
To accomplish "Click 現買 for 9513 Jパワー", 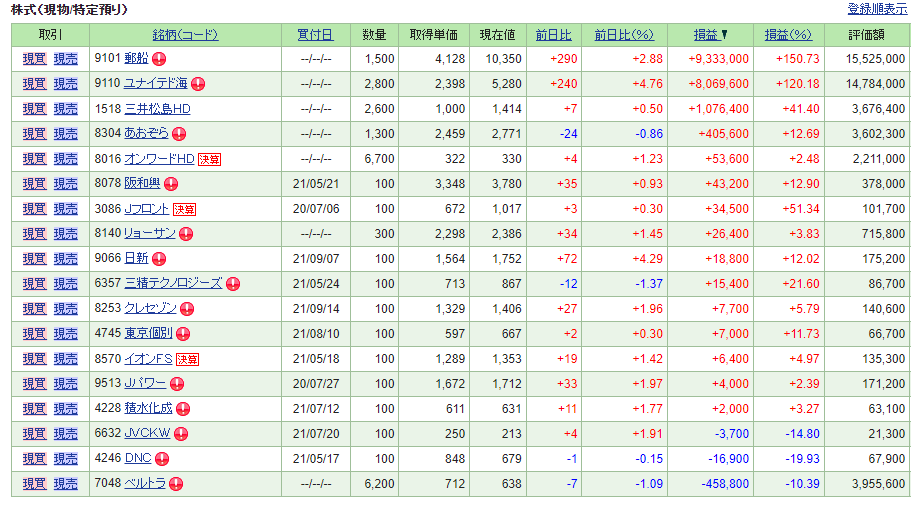I will click(34, 384).
